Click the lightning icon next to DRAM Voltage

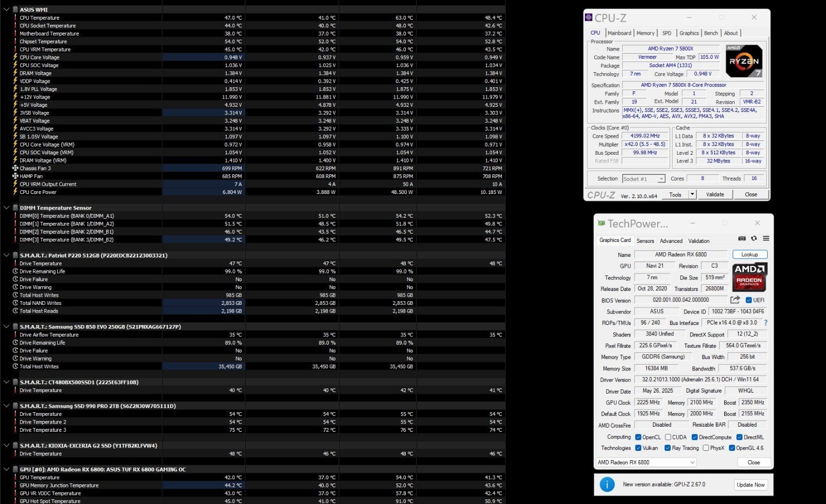click(15, 73)
